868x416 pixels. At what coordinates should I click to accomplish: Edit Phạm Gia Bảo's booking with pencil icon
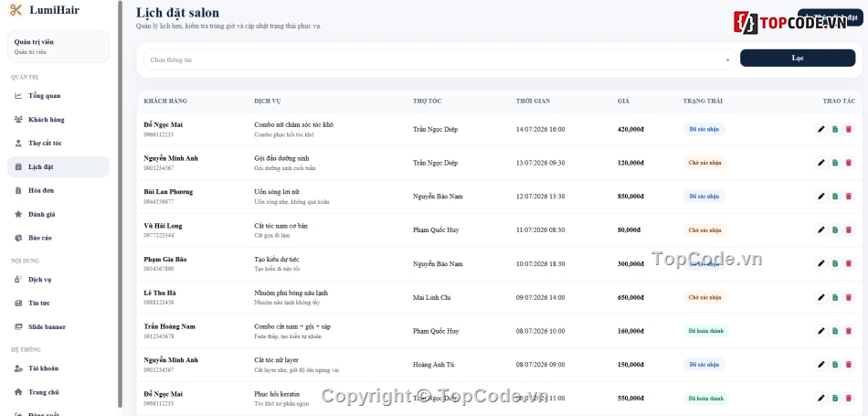point(821,263)
